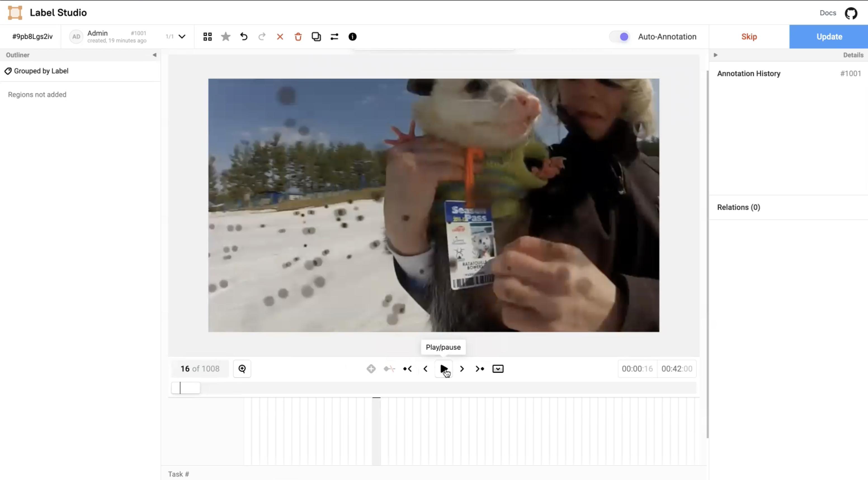Click the undo arrow icon

click(244, 37)
